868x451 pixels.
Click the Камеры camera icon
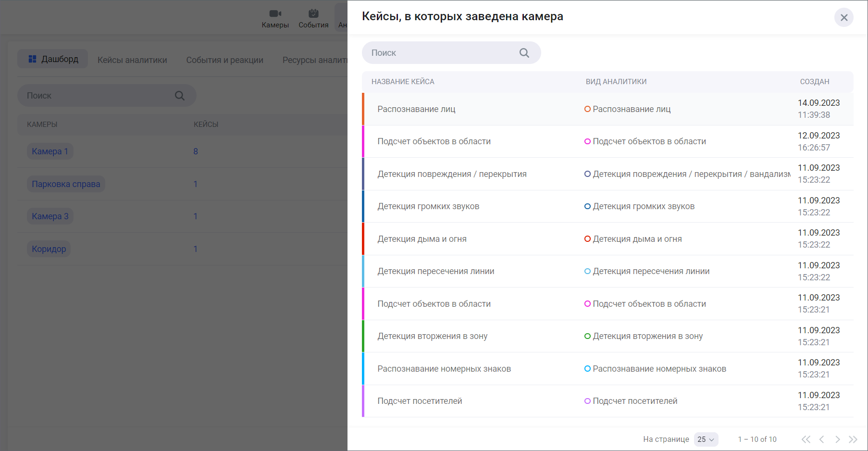click(275, 13)
